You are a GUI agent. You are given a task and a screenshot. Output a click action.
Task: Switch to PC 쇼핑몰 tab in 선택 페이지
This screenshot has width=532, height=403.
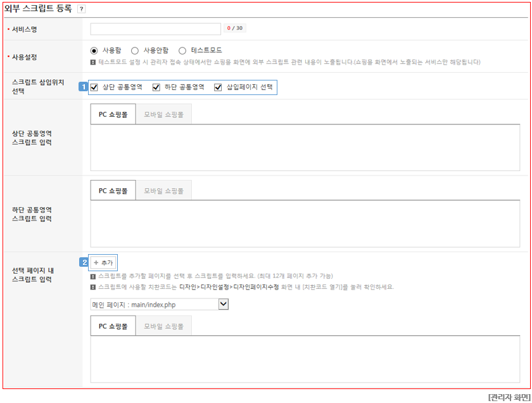click(113, 326)
